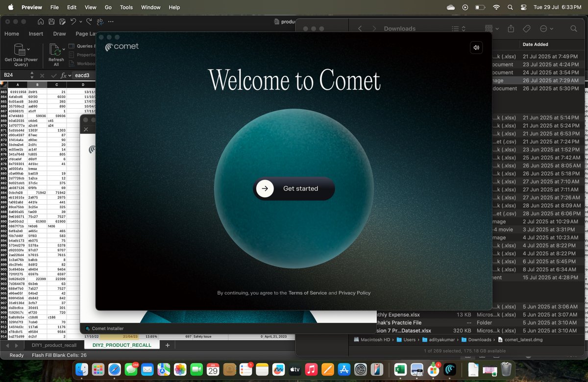This screenshot has width=588, height=382.
Task: Click the spelling check 'abc' icon in Excel
Action: tap(100, 22)
